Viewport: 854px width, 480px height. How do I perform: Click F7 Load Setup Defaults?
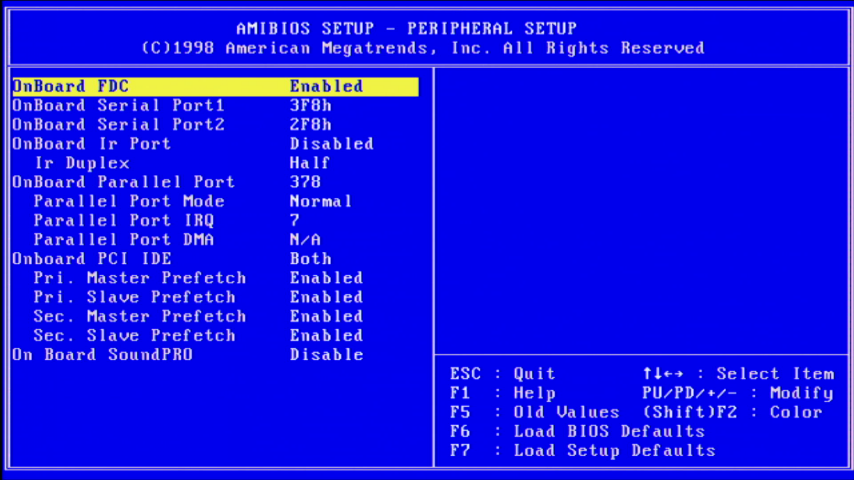[582, 451]
